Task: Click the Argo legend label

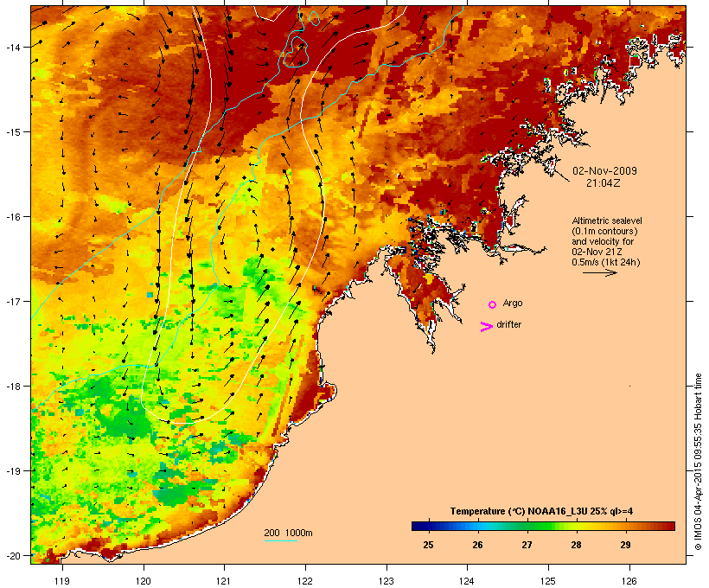Action: click(513, 303)
